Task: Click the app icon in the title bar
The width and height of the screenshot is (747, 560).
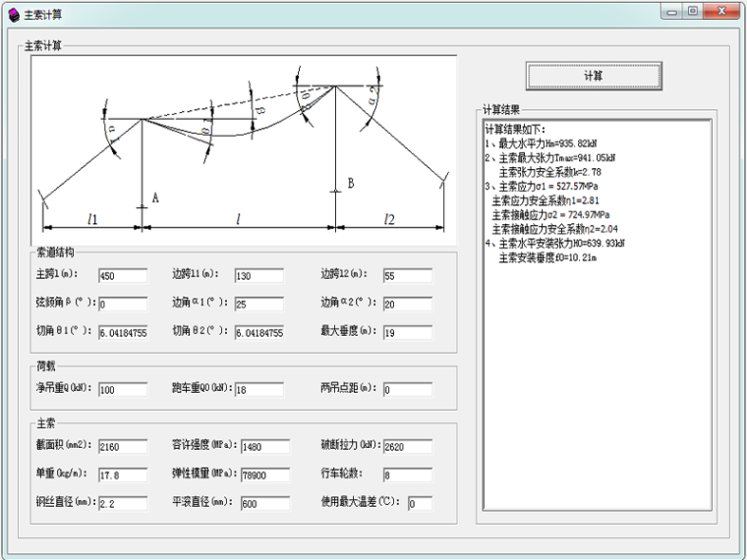Action: point(13,14)
